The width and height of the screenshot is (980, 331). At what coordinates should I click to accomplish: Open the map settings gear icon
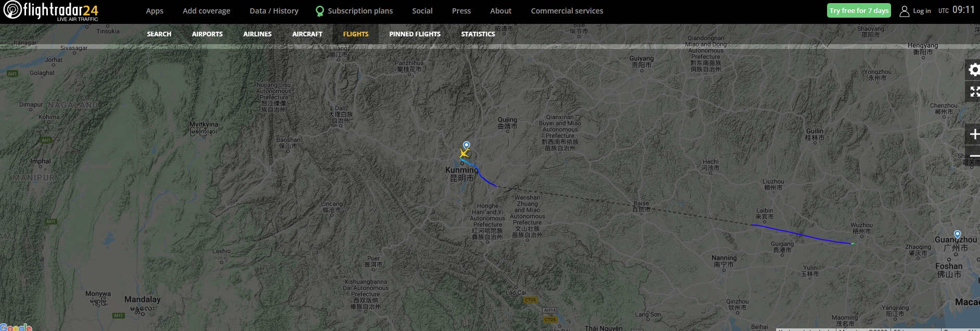[974, 70]
